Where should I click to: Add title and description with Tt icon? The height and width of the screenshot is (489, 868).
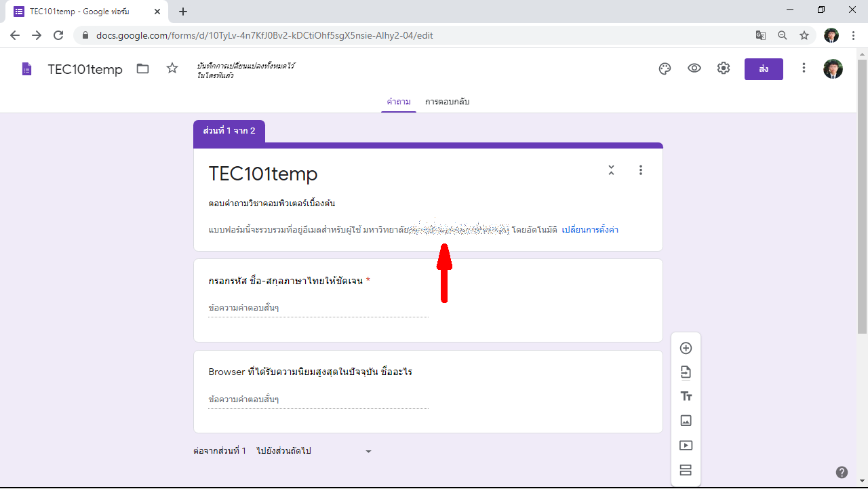[686, 397]
